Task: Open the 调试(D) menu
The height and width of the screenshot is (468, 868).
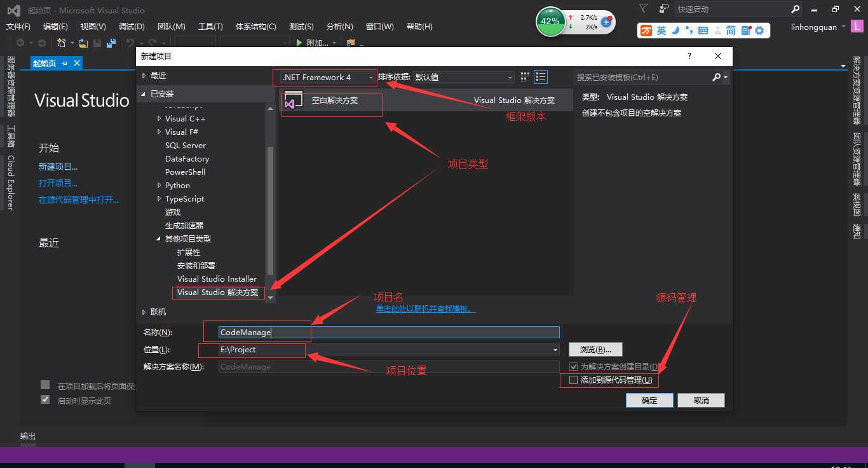Action: 132,26
